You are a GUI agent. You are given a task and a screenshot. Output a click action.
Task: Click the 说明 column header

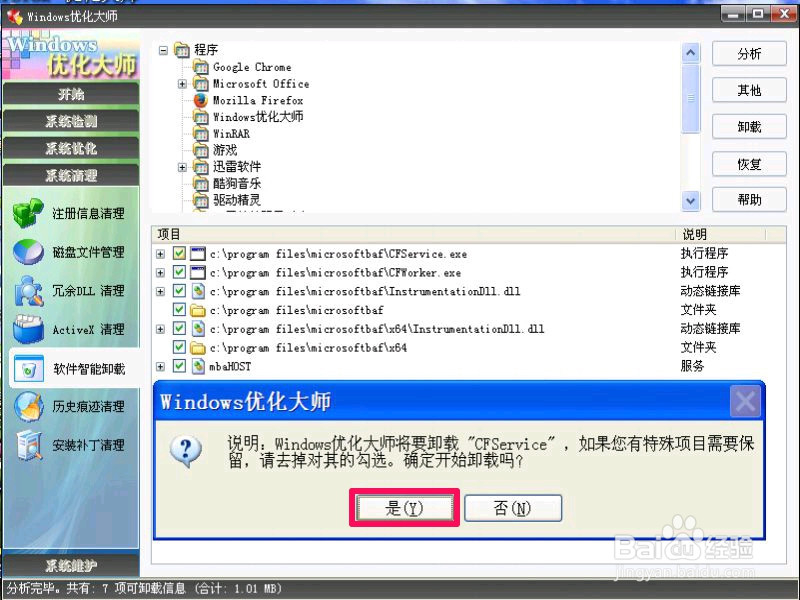point(720,234)
